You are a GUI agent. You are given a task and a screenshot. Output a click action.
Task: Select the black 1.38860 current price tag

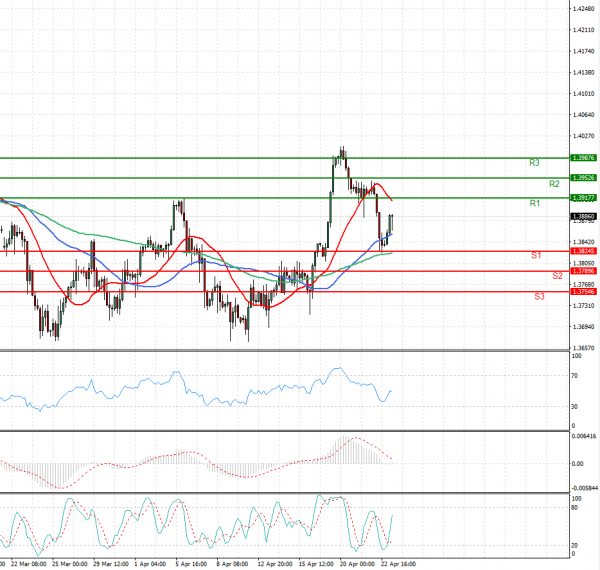click(x=584, y=217)
